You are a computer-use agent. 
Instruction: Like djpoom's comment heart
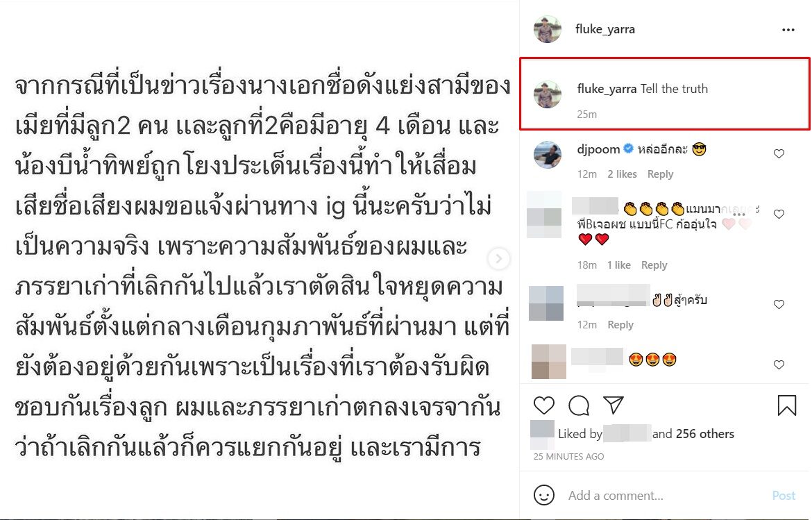pos(779,154)
